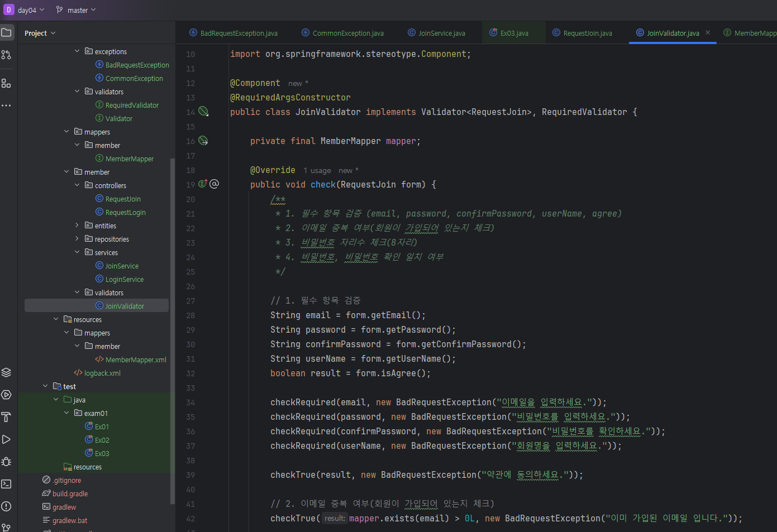Click the day04 project badge icon

[8, 9]
